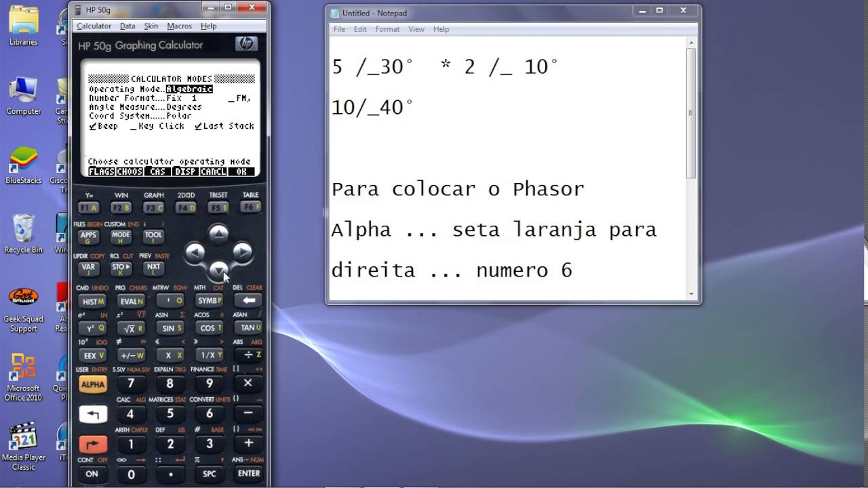Open the Edit menu in Notepad

tap(360, 29)
